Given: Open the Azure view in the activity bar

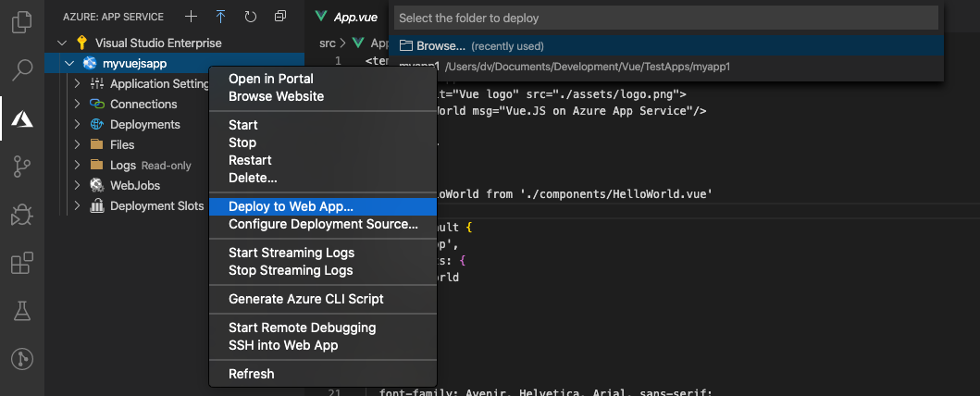Looking at the screenshot, I should tap(22, 118).
